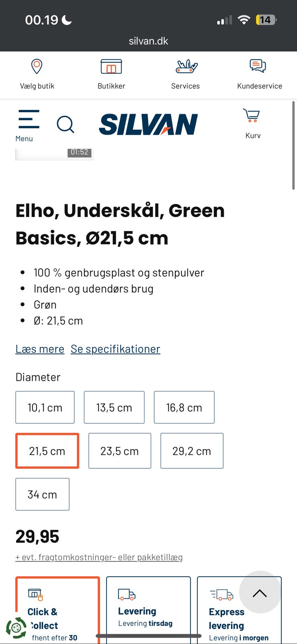This screenshot has width=297, height=644.
Task: Select diameter 10,1 cm
Action: coord(45,407)
